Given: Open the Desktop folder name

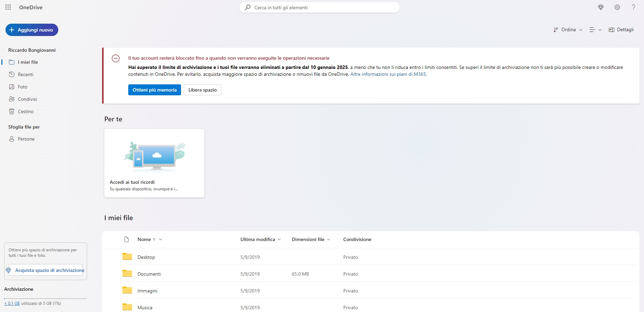Looking at the screenshot, I should click(146, 257).
